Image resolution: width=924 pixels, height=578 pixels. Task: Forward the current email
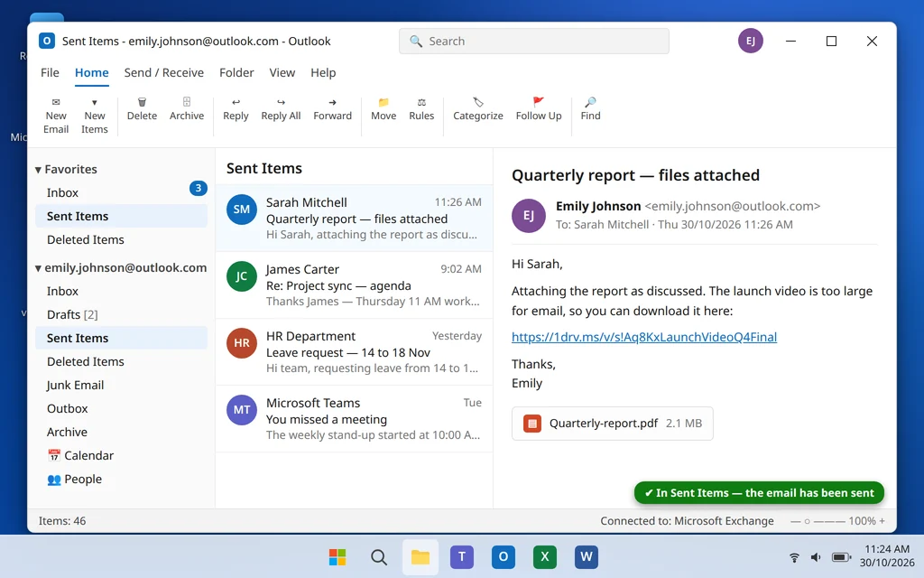click(x=332, y=109)
